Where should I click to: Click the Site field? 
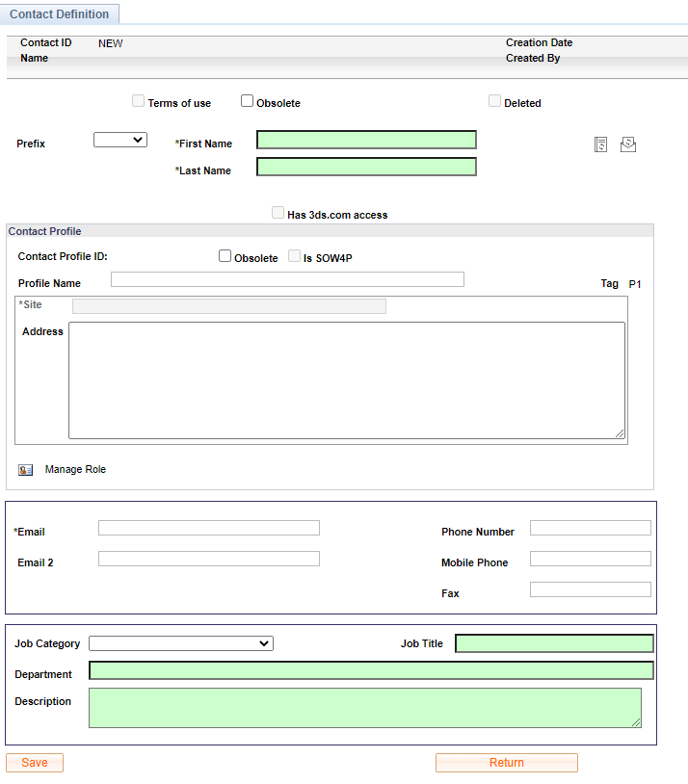pyautogui.click(x=229, y=306)
